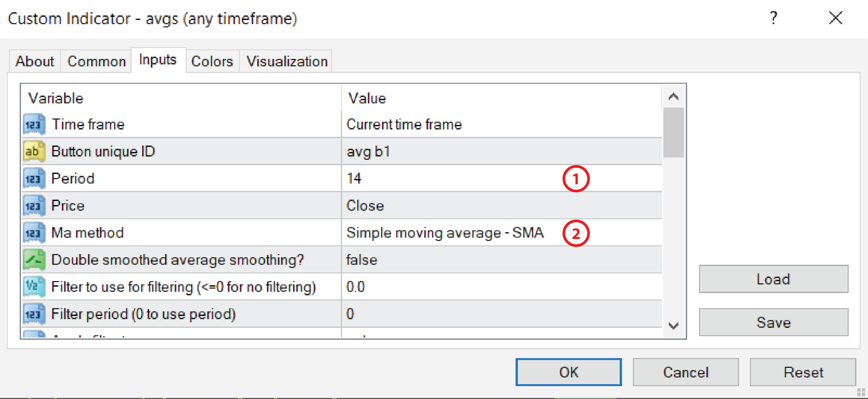Select the Price variable name

tap(68, 205)
